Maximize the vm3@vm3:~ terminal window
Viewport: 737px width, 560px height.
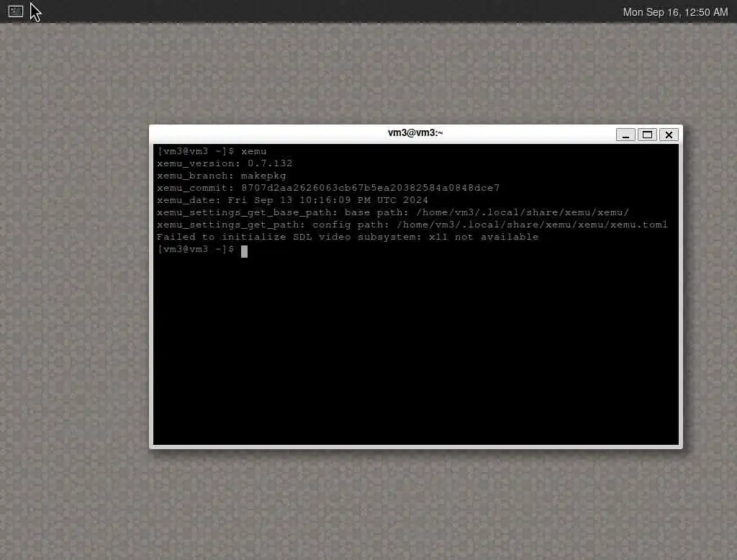[x=647, y=135]
